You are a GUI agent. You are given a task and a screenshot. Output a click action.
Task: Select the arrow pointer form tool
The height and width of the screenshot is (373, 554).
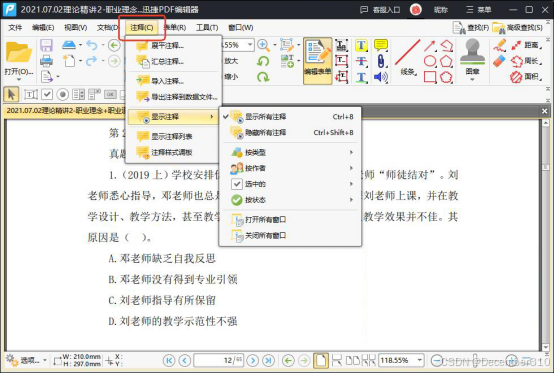11,94
